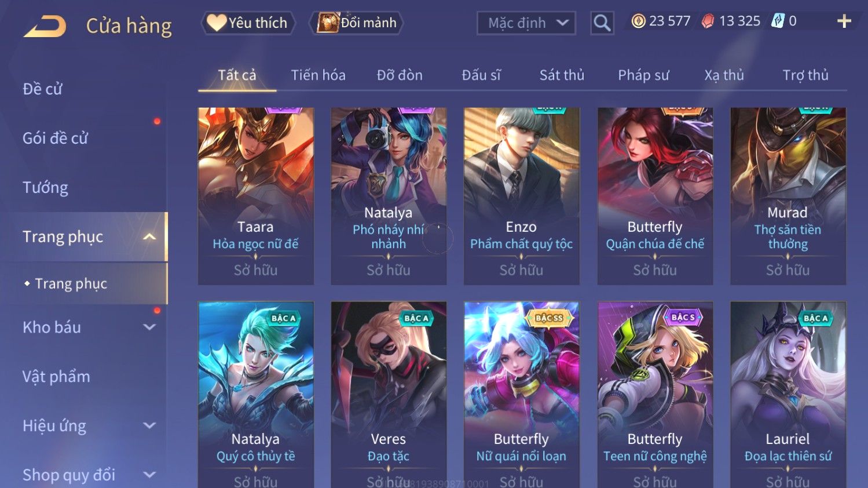Open Đổi mảnh fragment exchange
This screenshot has height=488, width=868.
pyautogui.click(x=357, y=23)
